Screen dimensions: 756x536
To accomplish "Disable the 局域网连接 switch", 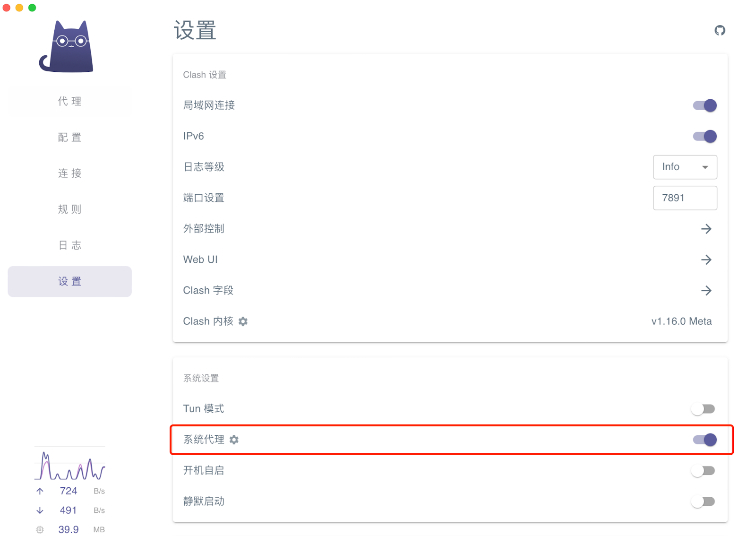I will point(704,105).
